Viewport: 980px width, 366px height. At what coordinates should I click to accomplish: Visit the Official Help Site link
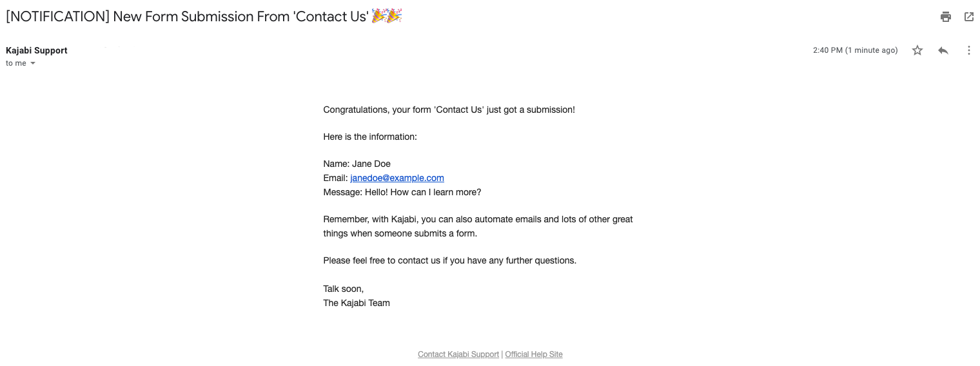534,354
